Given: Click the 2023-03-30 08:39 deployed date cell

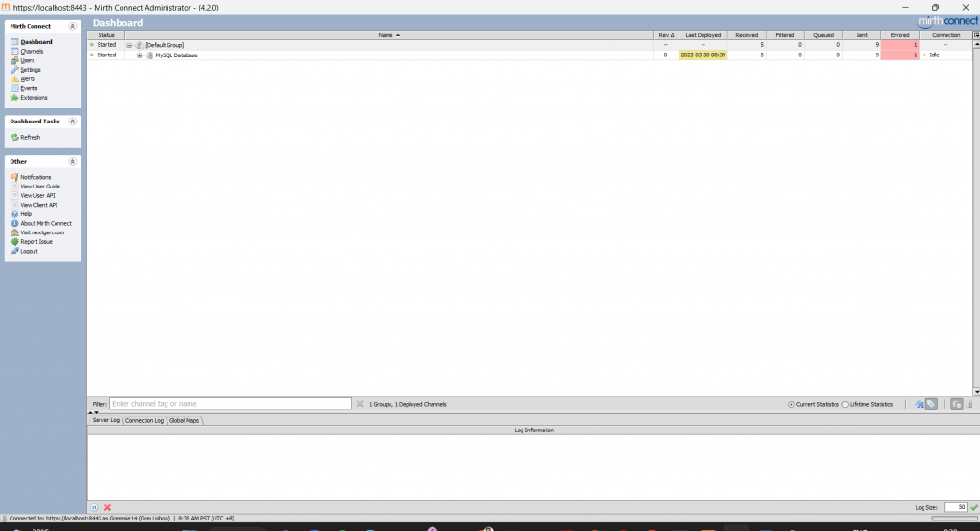Looking at the screenshot, I should (703, 55).
